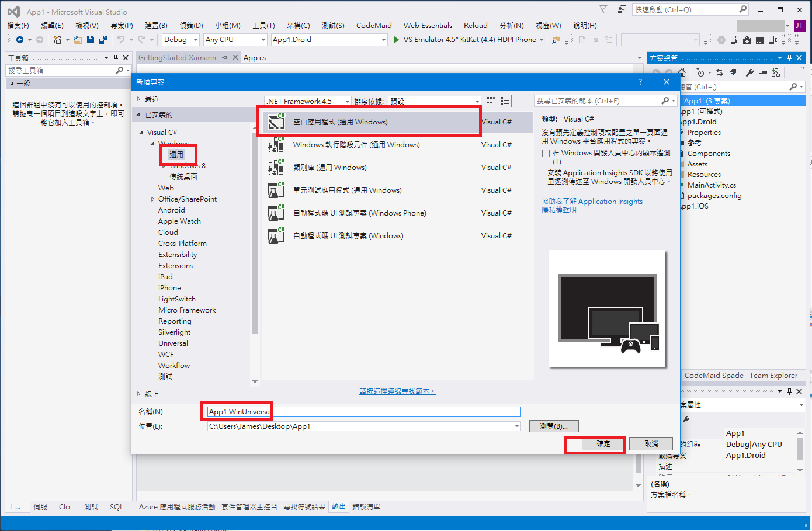
Task: Click the 確定 button
Action: click(x=603, y=444)
